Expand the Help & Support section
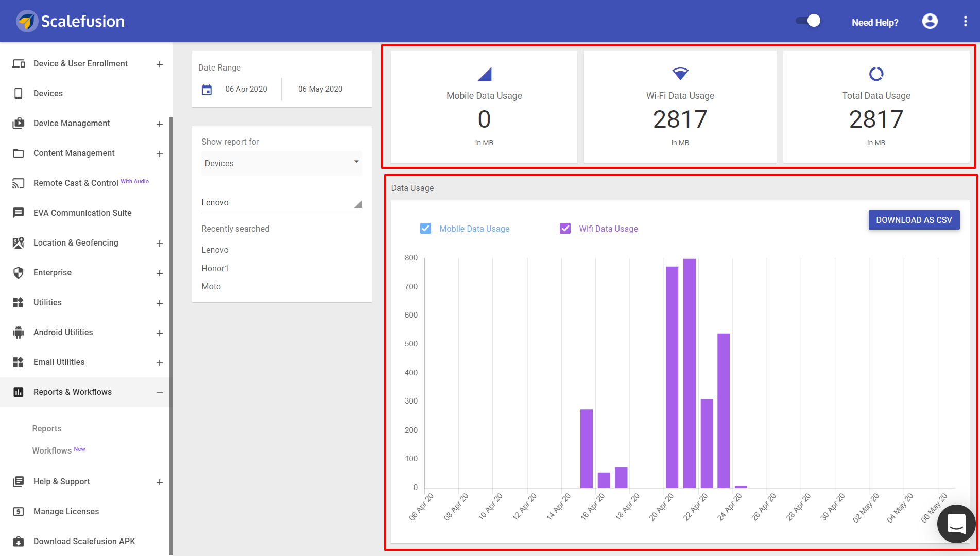The height and width of the screenshot is (556, 980). 160,482
